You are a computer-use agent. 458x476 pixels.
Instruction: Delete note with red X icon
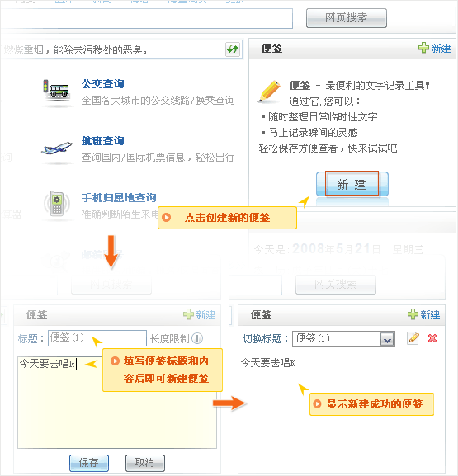[x=432, y=338]
